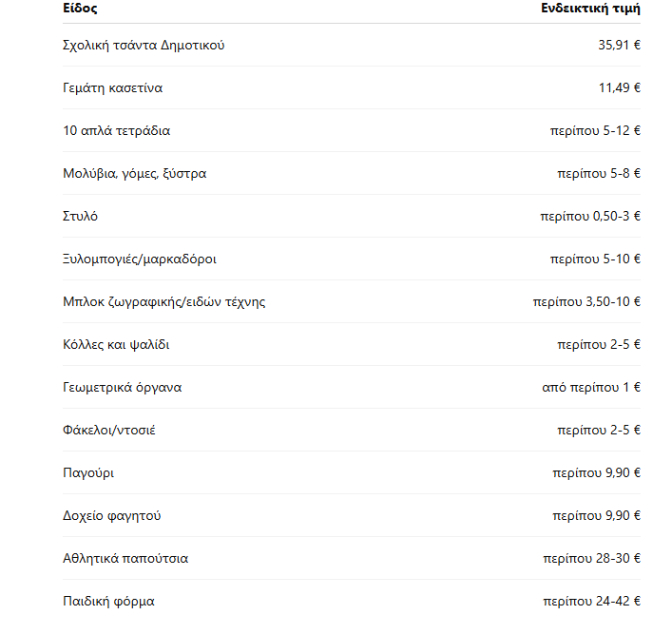Select the Ξυλομπογιές/μαρκαδόροι row
The image size is (672, 634).
352,259
